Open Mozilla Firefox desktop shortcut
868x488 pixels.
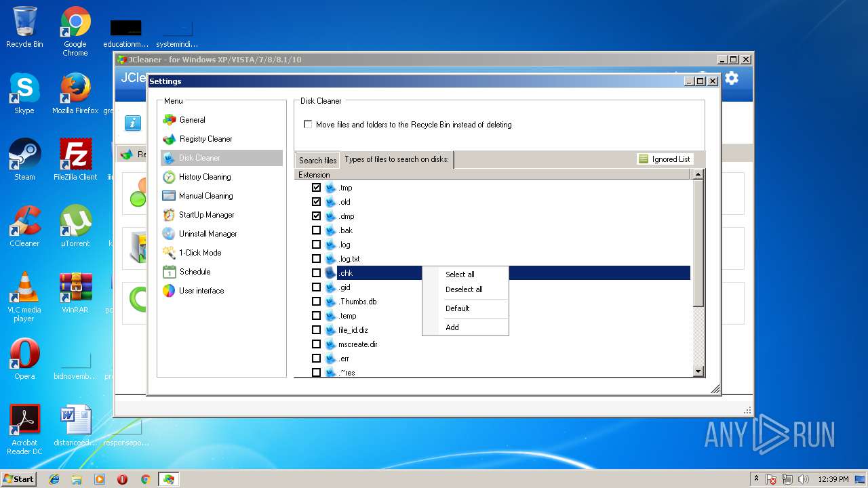point(75,94)
